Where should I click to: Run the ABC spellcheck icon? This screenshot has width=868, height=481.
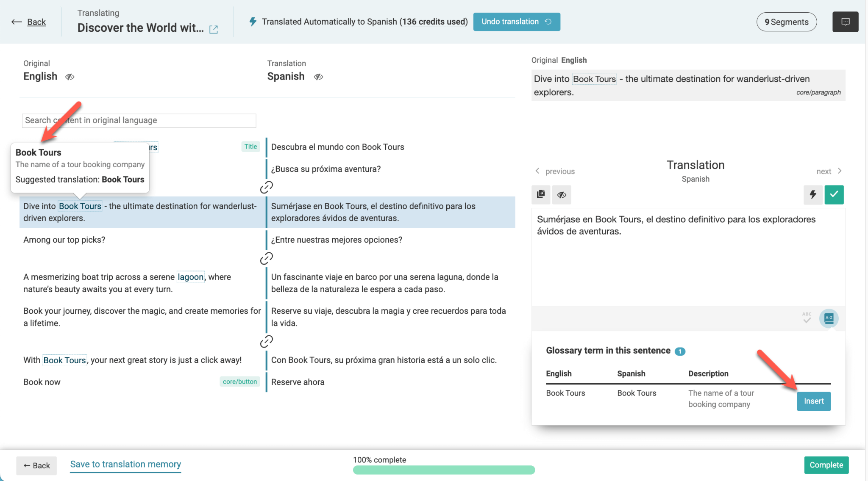pos(807,317)
